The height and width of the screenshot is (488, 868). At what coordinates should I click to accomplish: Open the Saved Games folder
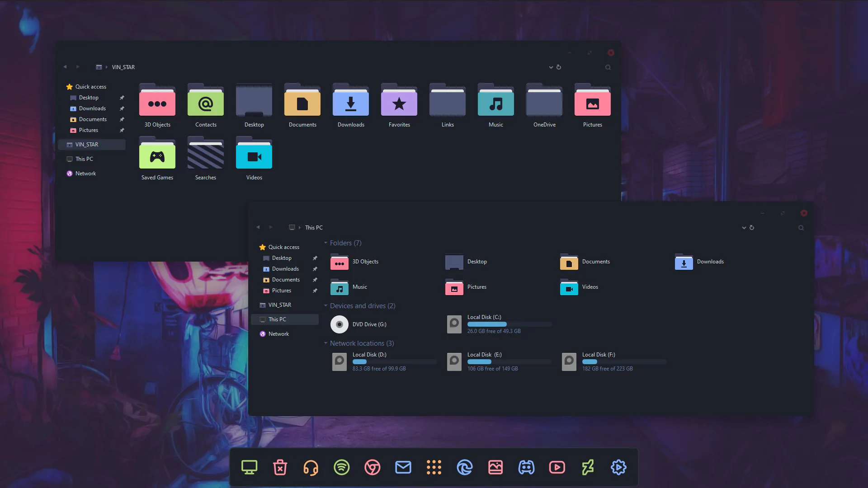coord(157,156)
